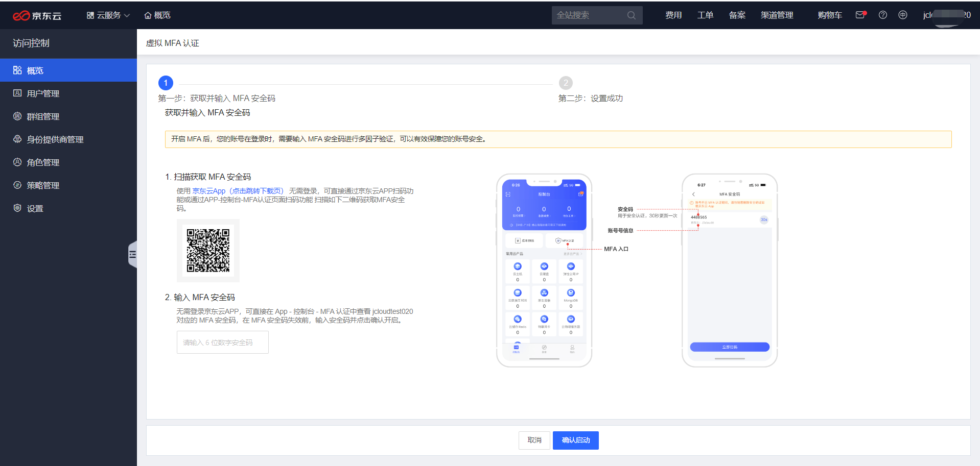The width and height of the screenshot is (980, 466).
Task: Click the MFA QR code image
Action: coord(208,251)
